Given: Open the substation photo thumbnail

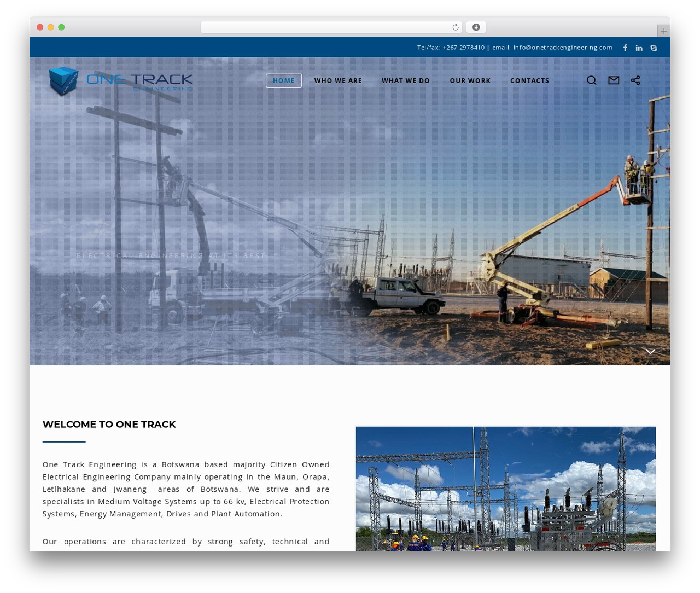Looking at the screenshot, I should click(506, 489).
